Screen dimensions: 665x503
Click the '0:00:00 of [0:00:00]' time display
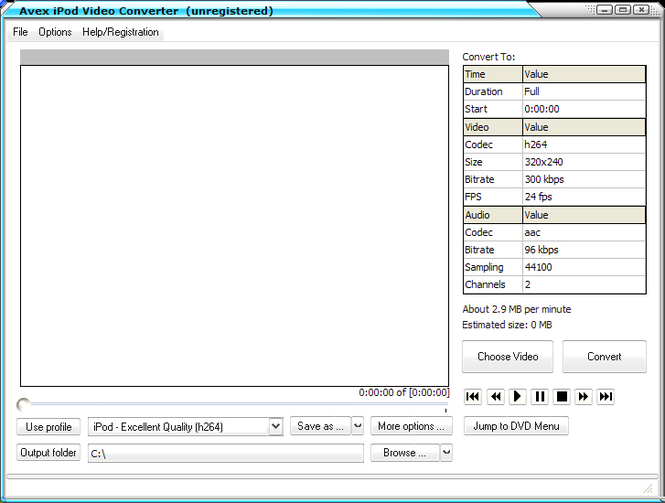click(x=404, y=393)
